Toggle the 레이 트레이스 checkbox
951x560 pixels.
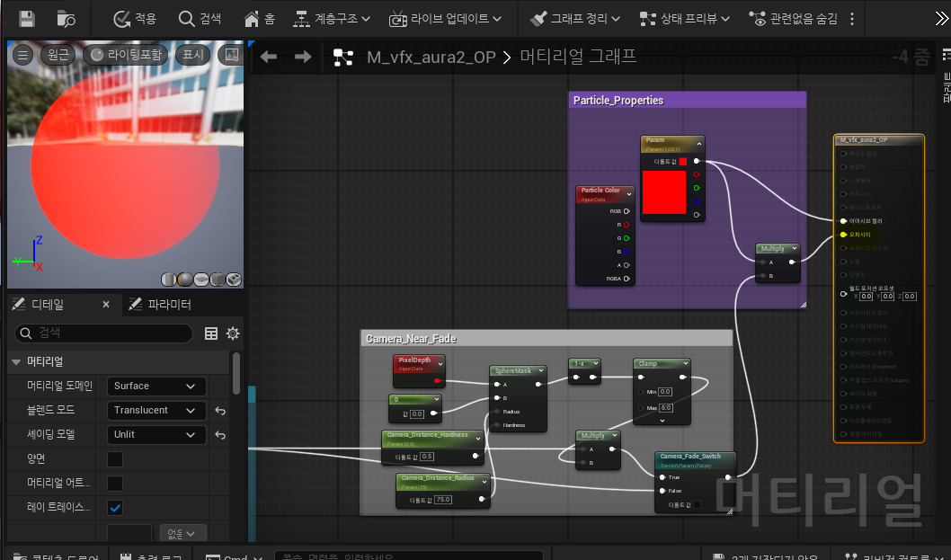pos(115,508)
